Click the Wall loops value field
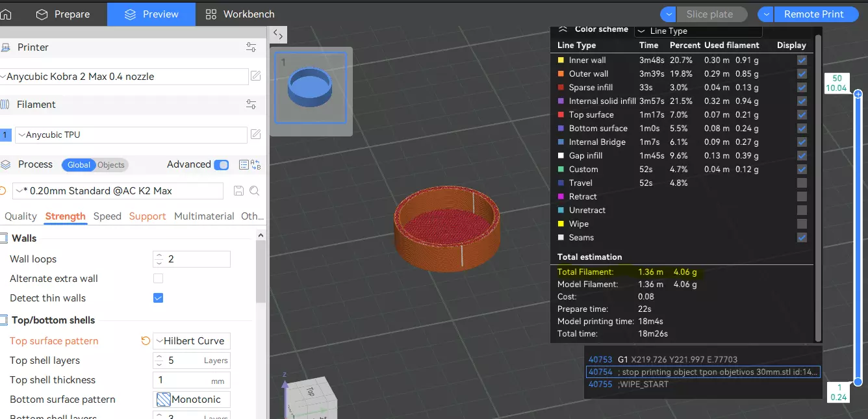This screenshot has height=419, width=868. [192, 259]
